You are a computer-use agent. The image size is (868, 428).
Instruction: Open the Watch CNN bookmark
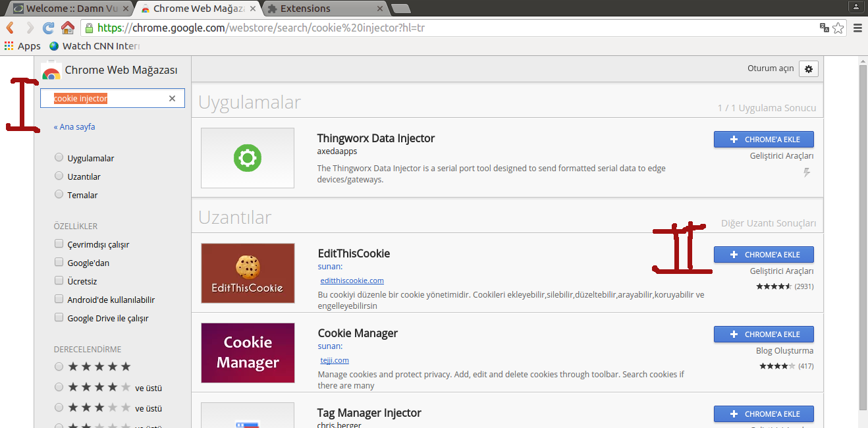pos(95,46)
